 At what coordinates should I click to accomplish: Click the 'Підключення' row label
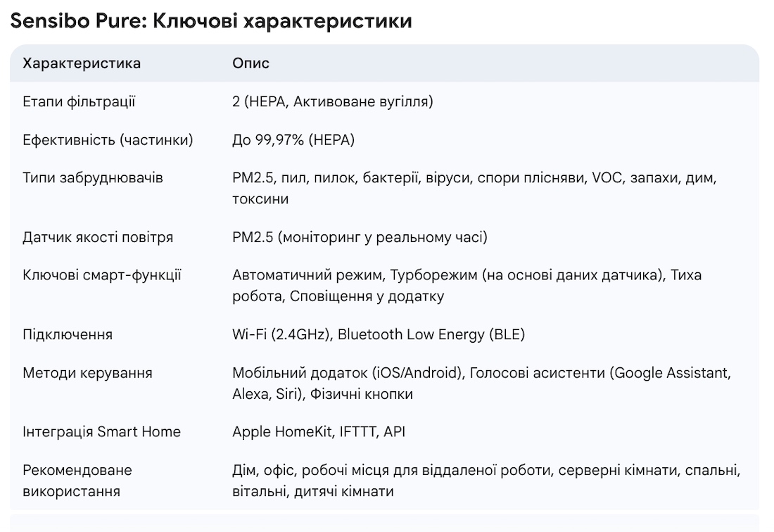pyautogui.click(x=68, y=334)
